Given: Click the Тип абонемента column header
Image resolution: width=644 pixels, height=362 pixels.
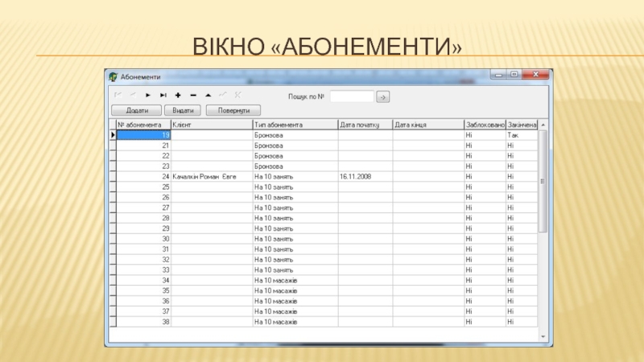Looking at the screenshot, I should [294, 125].
